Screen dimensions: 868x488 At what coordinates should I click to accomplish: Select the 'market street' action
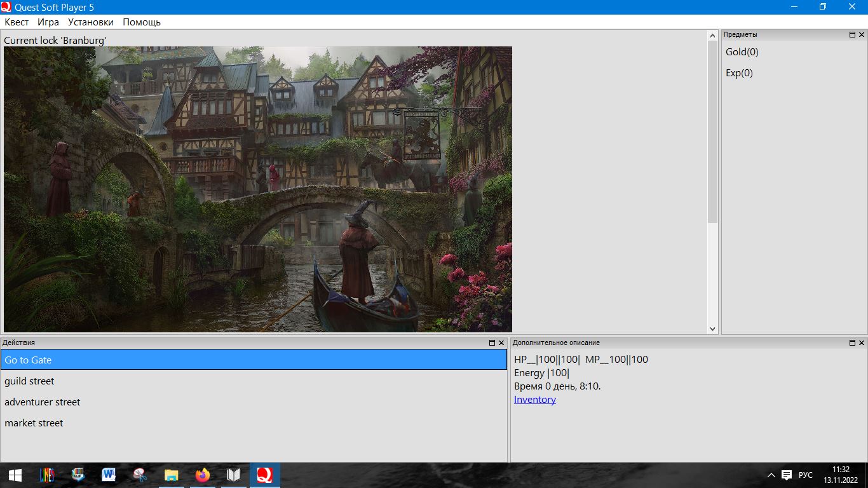point(34,423)
